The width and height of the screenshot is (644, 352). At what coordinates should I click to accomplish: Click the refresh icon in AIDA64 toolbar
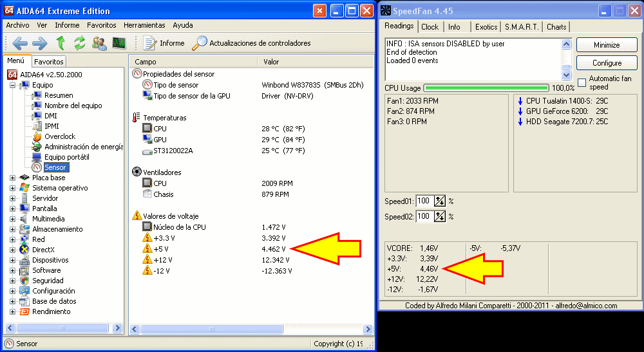[x=79, y=43]
